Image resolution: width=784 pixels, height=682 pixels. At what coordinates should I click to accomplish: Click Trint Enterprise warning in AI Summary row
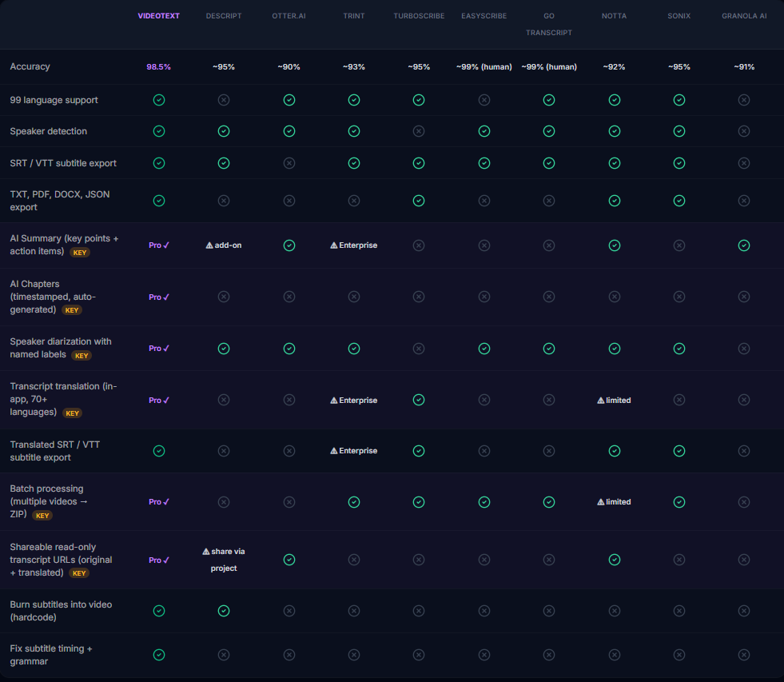click(354, 245)
